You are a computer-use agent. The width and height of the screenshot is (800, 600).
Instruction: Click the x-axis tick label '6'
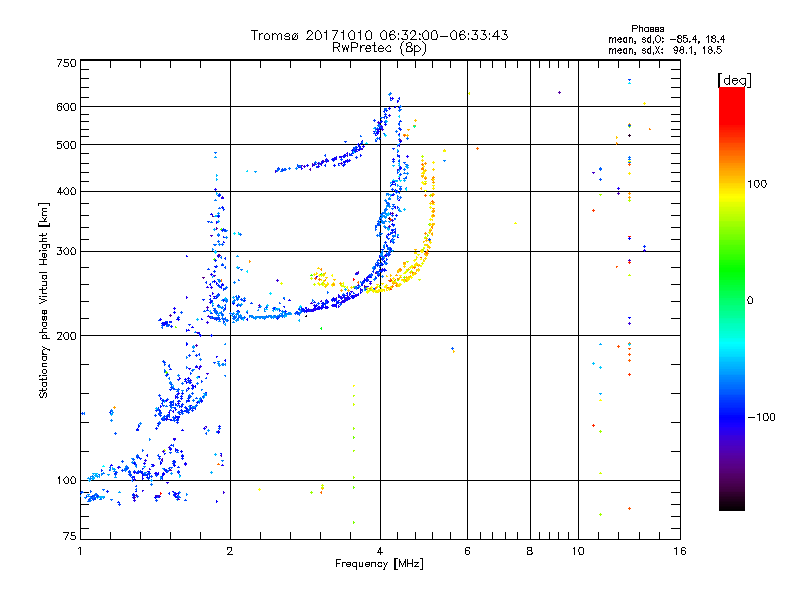click(467, 551)
